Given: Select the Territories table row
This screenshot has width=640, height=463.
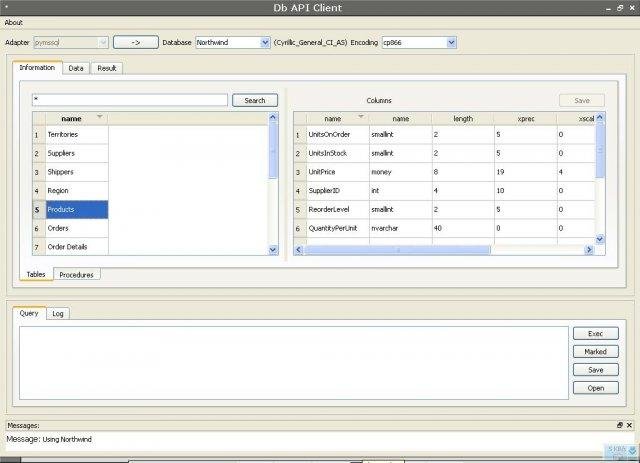Looking at the screenshot, I should [x=77, y=134].
